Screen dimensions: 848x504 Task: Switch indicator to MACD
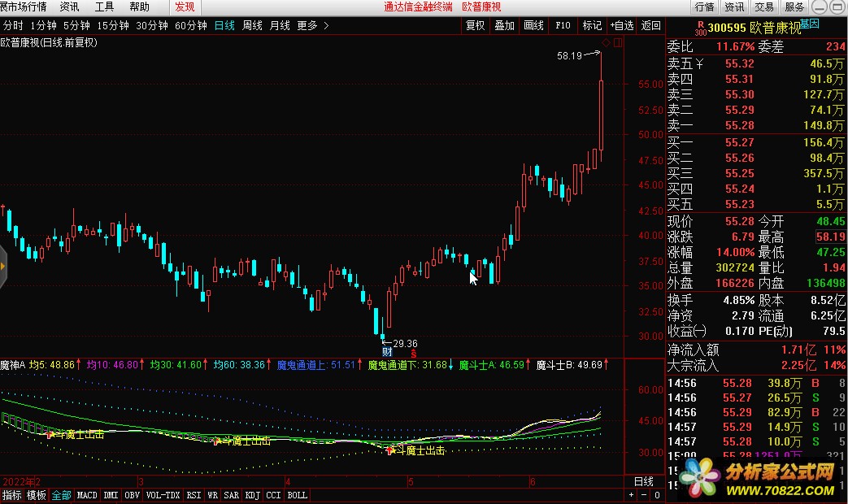[x=87, y=495]
